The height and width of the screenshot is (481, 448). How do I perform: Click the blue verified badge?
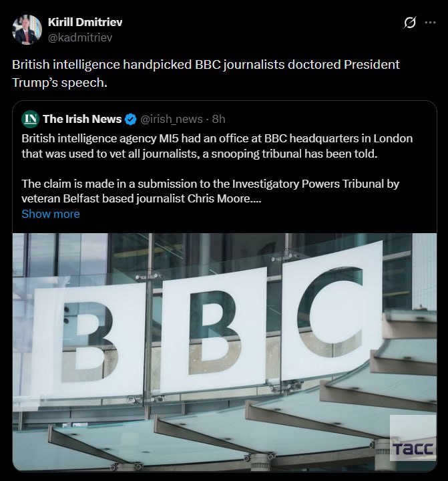point(131,119)
